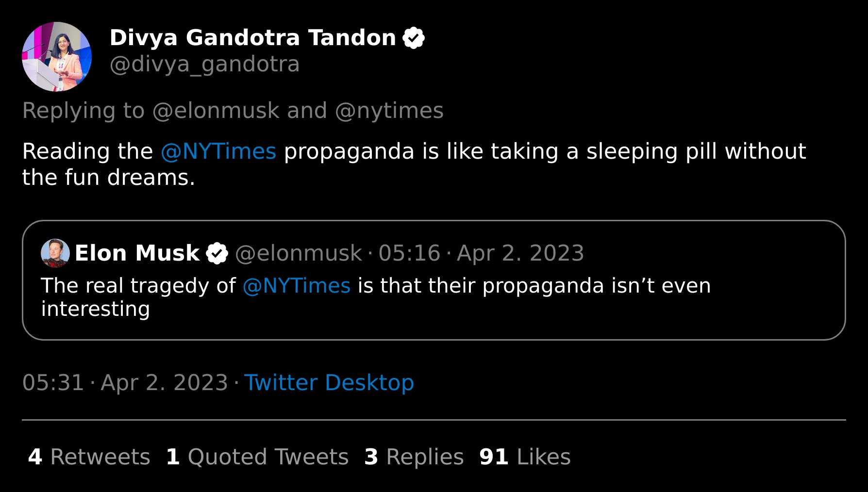
Task: Show the 3 Replies count
Action: tap(414, 457)
